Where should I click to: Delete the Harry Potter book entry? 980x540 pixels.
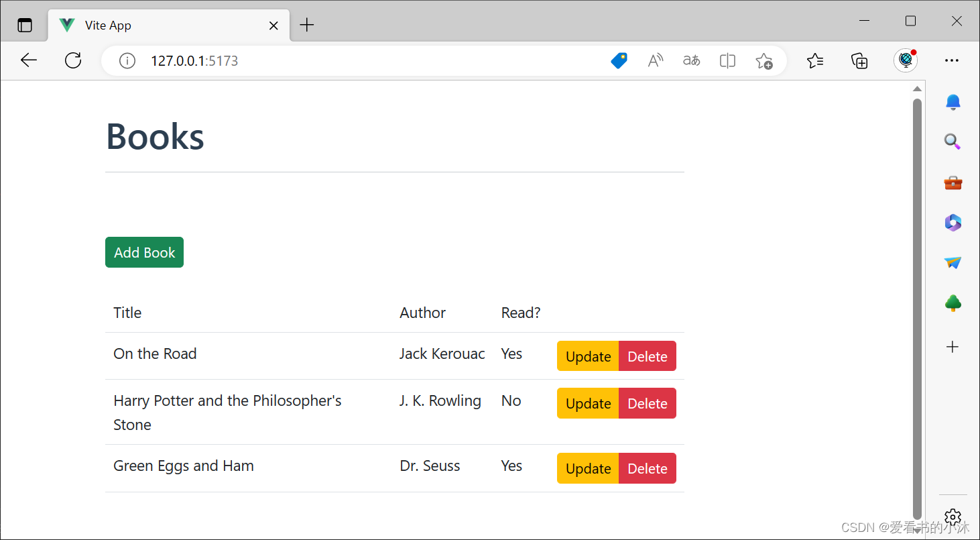pyautogui.click(x=648, y=403)
